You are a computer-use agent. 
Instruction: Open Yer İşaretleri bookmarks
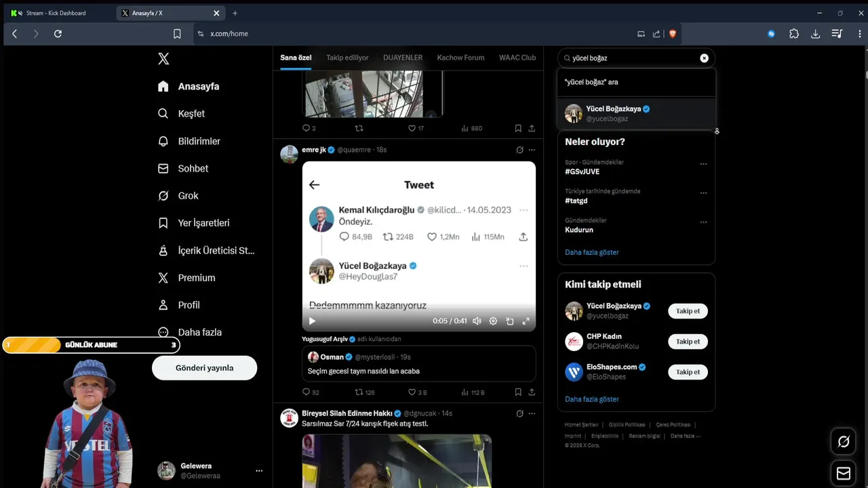[x=193, y=223]
